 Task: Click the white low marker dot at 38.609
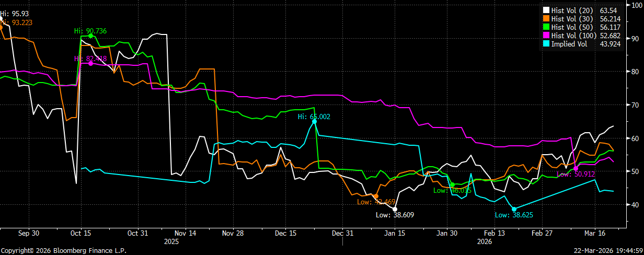pyautogui.click(x=395, y=209)
